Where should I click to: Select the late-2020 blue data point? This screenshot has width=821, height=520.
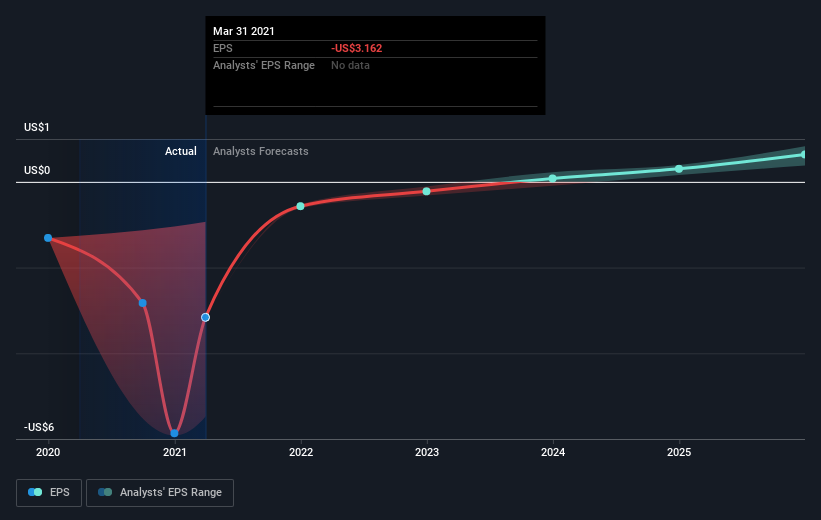tap(142, 303)
